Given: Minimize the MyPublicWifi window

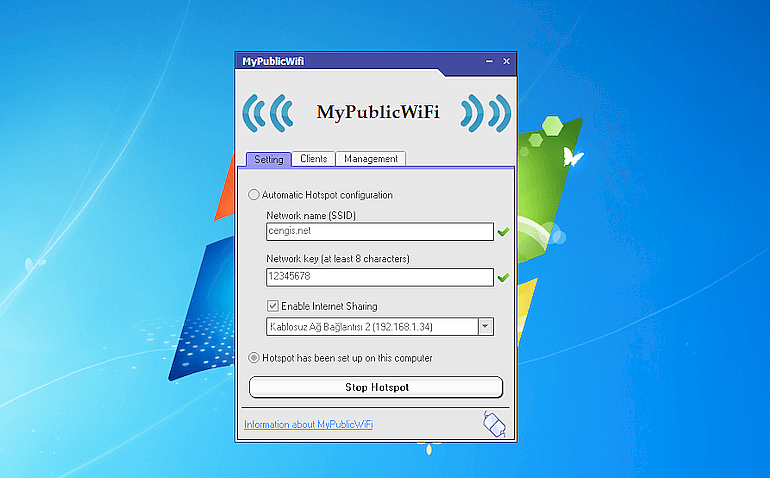Looking at the screenshot, I should pos(489,61).
